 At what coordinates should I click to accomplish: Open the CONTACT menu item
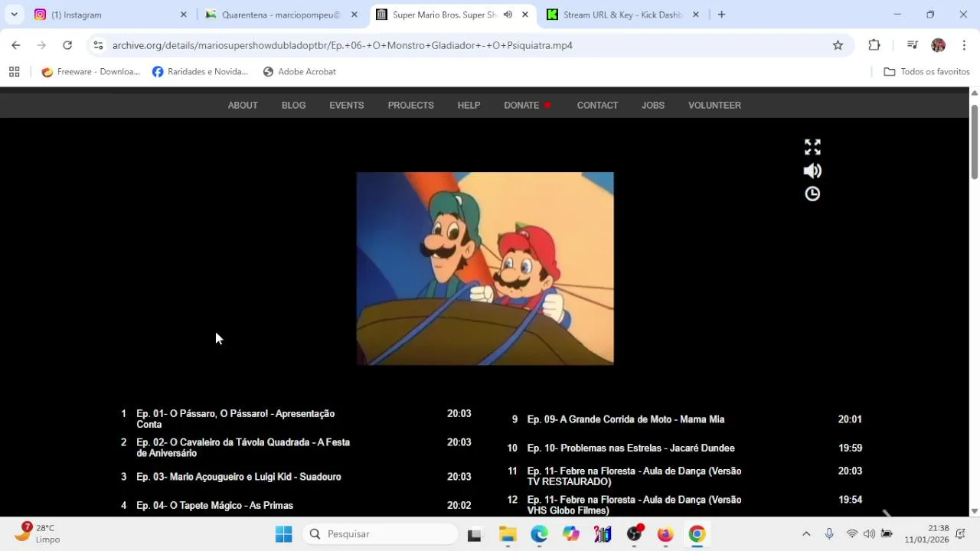pyautogui.click(x=597, y=105)
